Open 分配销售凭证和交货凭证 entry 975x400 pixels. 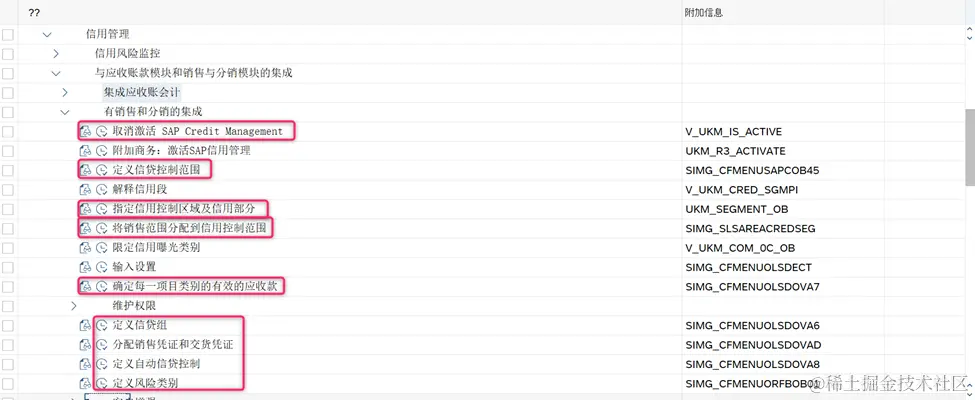[173, 345]
